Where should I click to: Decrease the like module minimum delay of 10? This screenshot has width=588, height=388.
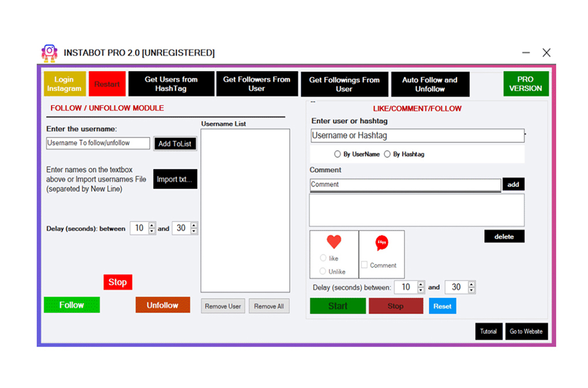tap(421, 290)
